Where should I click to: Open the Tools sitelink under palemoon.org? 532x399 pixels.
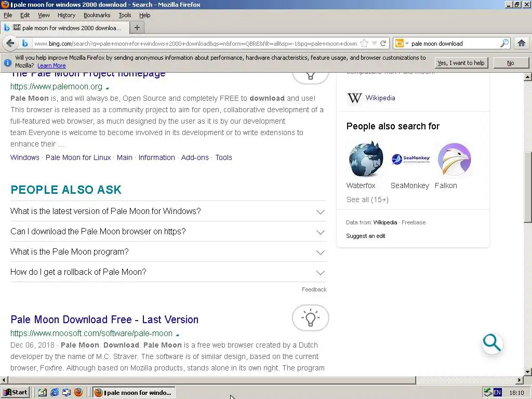pos(223,157)
